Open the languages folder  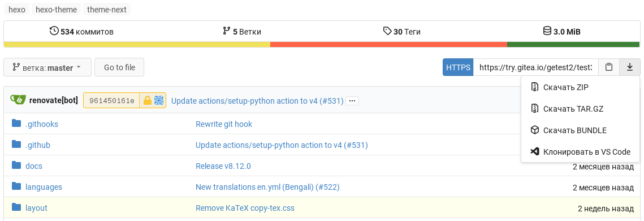point(44,187)
